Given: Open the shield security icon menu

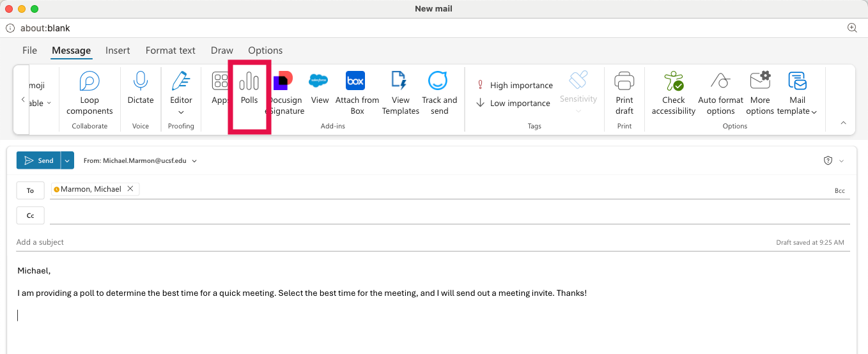Looking at the screenshot, I should pyautogui.click(x=828, y=161).
